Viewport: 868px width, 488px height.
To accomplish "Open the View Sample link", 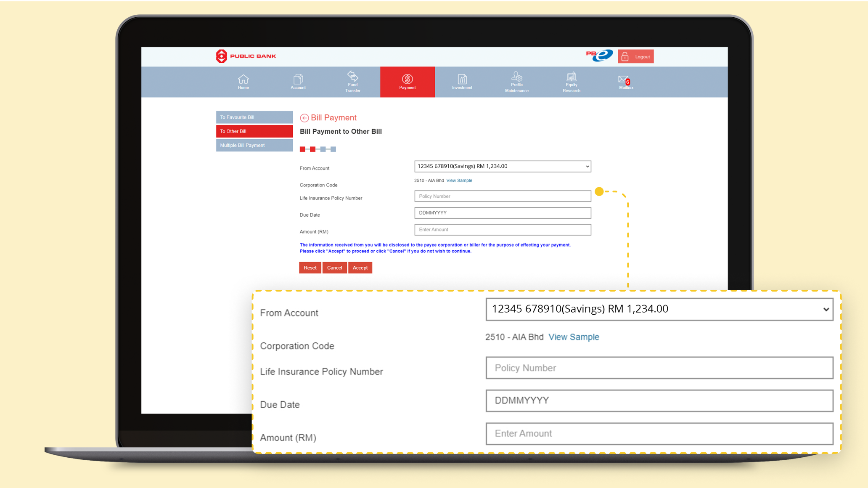I will click(459, 180).
